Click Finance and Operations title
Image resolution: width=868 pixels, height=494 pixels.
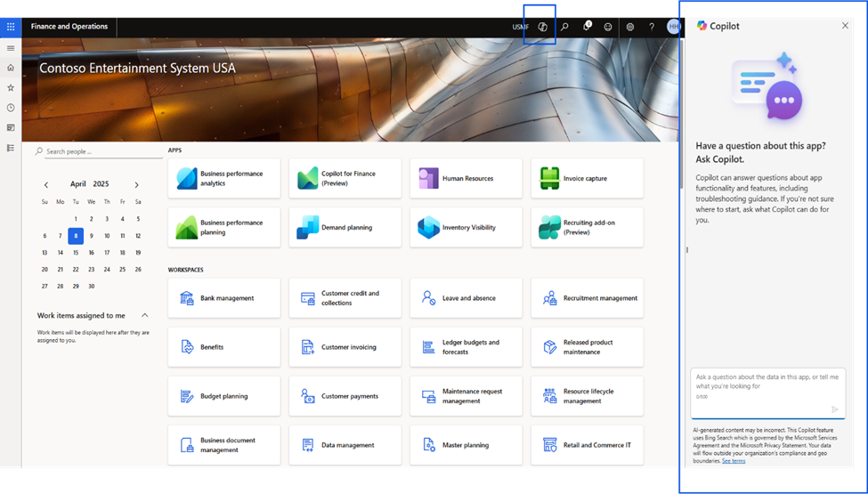[x=69, y=27]
